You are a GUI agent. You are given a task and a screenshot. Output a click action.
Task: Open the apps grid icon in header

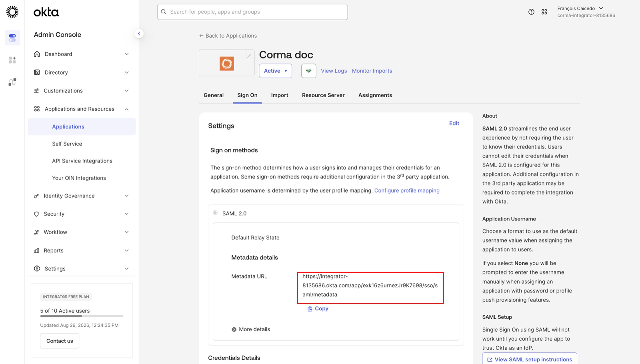coord(544,12)
